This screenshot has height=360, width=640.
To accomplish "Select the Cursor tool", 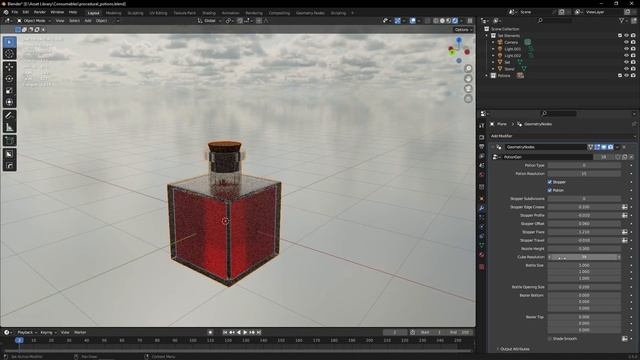I will tap(9, 53).
